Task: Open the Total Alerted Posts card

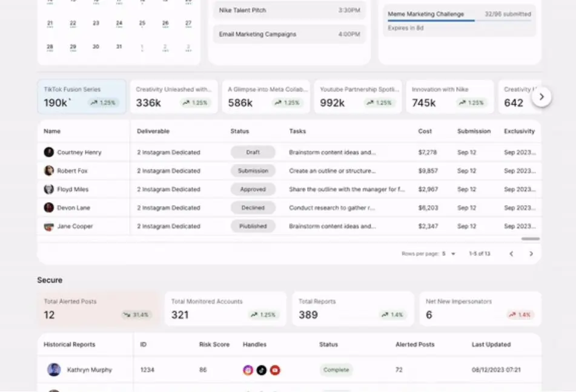Action: pos(98,309)
